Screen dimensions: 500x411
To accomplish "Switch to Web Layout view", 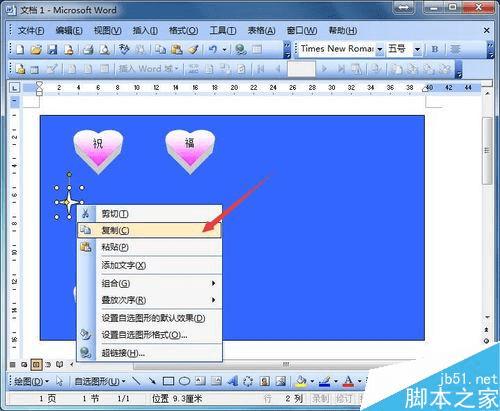I will (24, 364).
